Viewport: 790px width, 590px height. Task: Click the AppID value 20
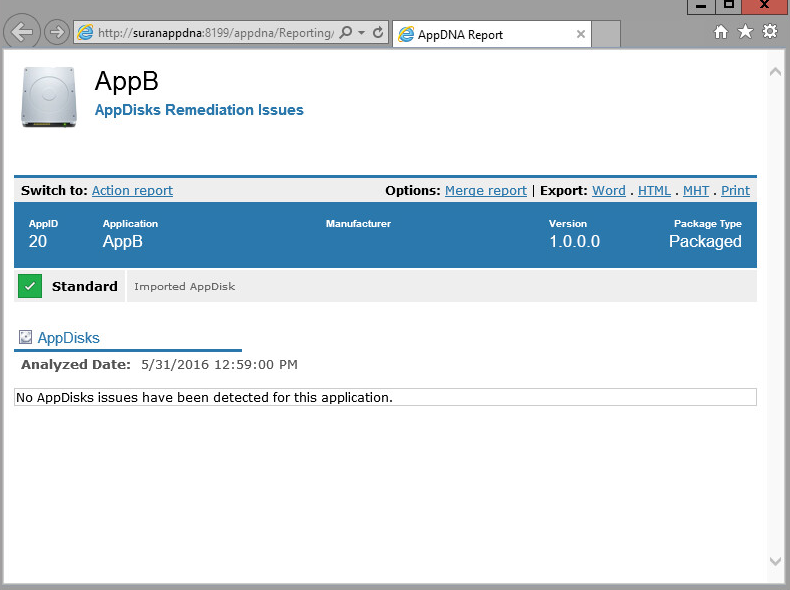coord(38,241)
